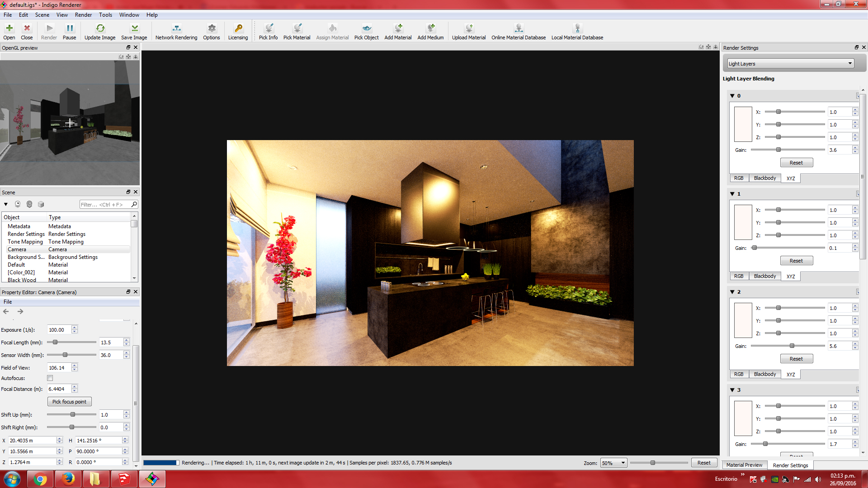Switch layer 1 to RGB mode
Viewport: 868px width, 488px height.
pos(739,276)
